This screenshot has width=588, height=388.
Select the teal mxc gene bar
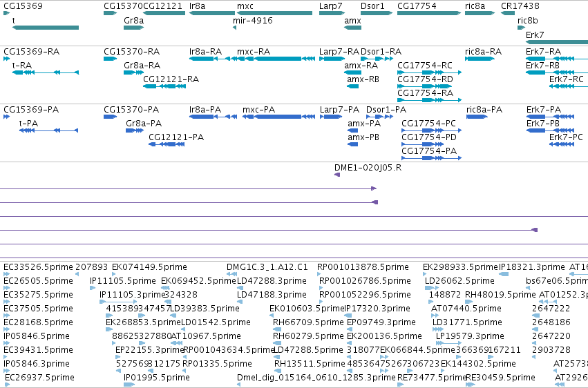pos(274,13)
